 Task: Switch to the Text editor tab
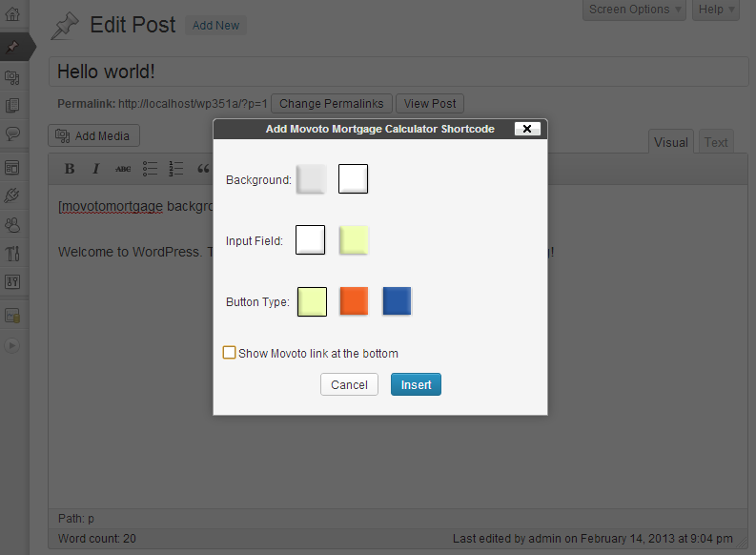point(716,142)
